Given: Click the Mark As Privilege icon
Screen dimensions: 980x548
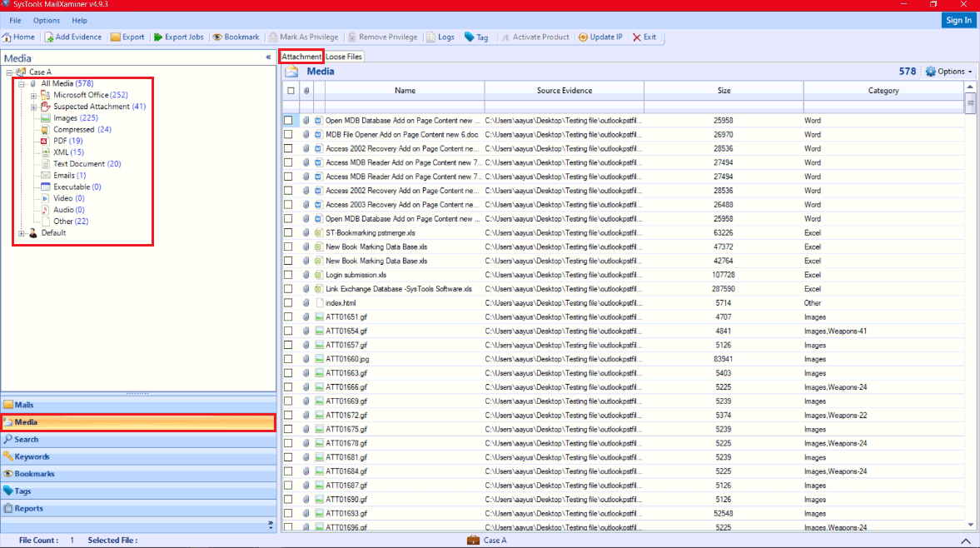Looking at the screenshot, I should (x=273, y=37).
